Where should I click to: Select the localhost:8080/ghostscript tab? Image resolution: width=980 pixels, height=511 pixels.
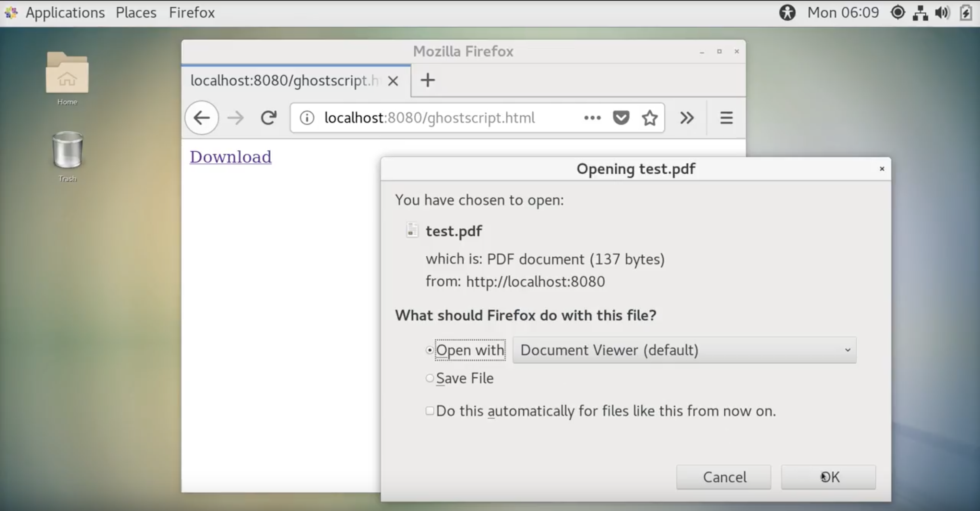296,81
